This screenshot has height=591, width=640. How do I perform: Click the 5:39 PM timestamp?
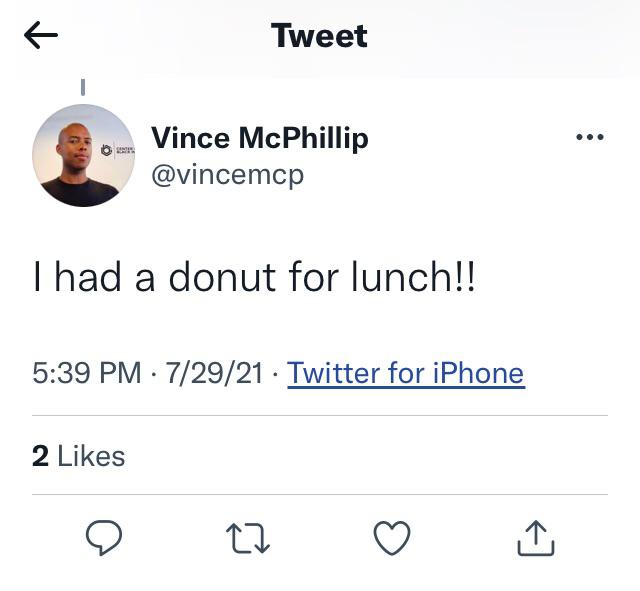[86, 374]
